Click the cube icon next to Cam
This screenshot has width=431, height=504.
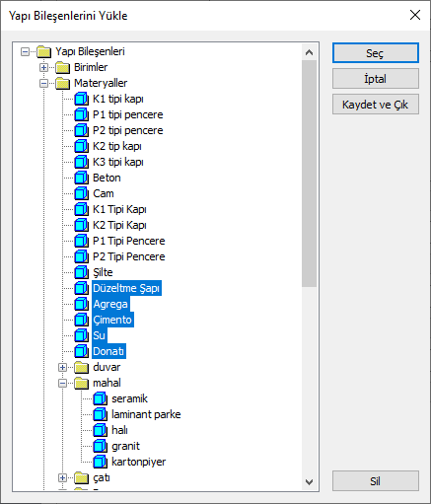[x=81, y=193]
